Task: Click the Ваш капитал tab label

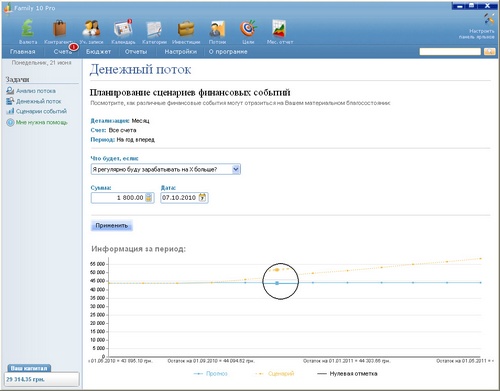Action: pyautogui.click(x=29, y=368)
